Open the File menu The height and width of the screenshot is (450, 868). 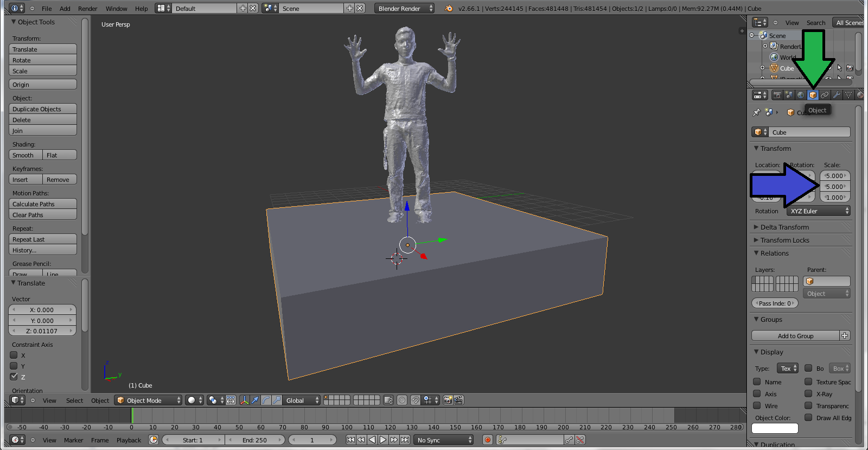click(47, 8)
